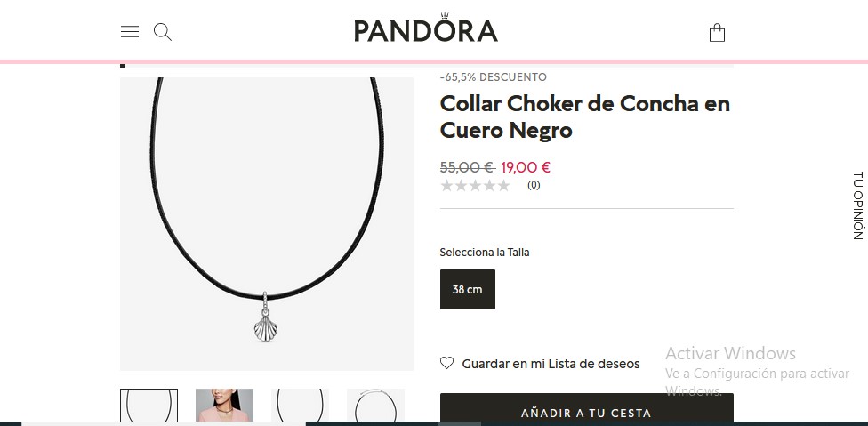
Task: Select the 38 cm size option
Action: [x=467, y=289]
